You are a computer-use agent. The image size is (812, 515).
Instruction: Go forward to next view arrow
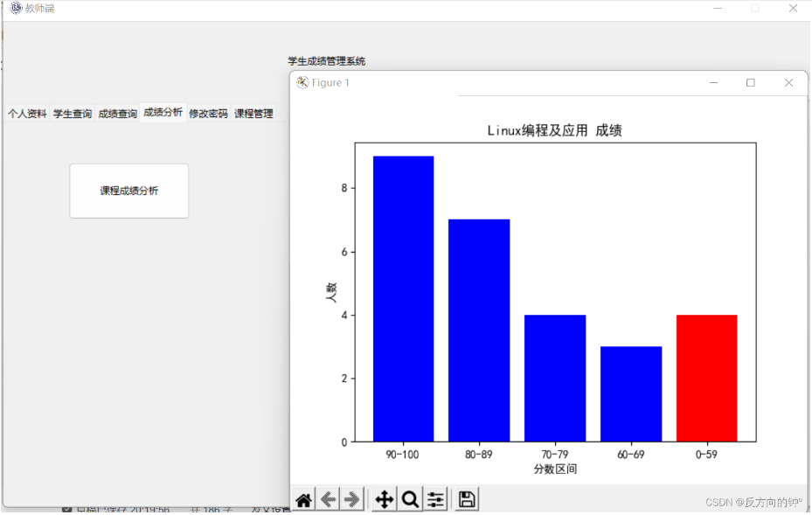[x=352, y=499]
